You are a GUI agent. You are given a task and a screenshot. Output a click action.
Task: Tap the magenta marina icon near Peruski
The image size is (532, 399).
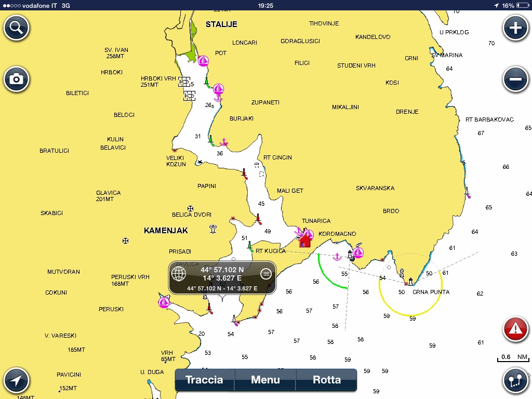pos(164,302)
